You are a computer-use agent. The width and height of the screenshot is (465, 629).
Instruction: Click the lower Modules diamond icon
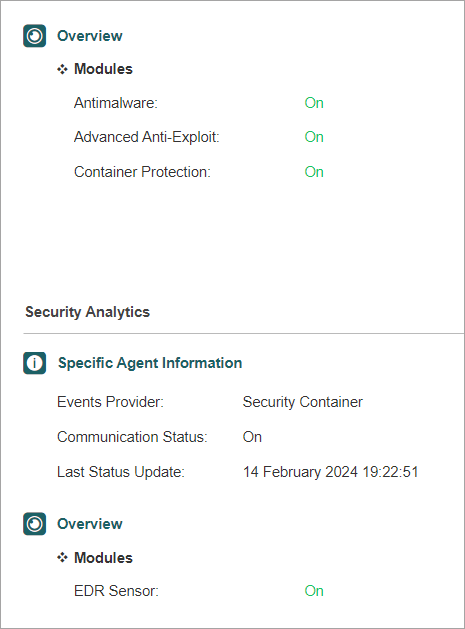pos(62,558)
